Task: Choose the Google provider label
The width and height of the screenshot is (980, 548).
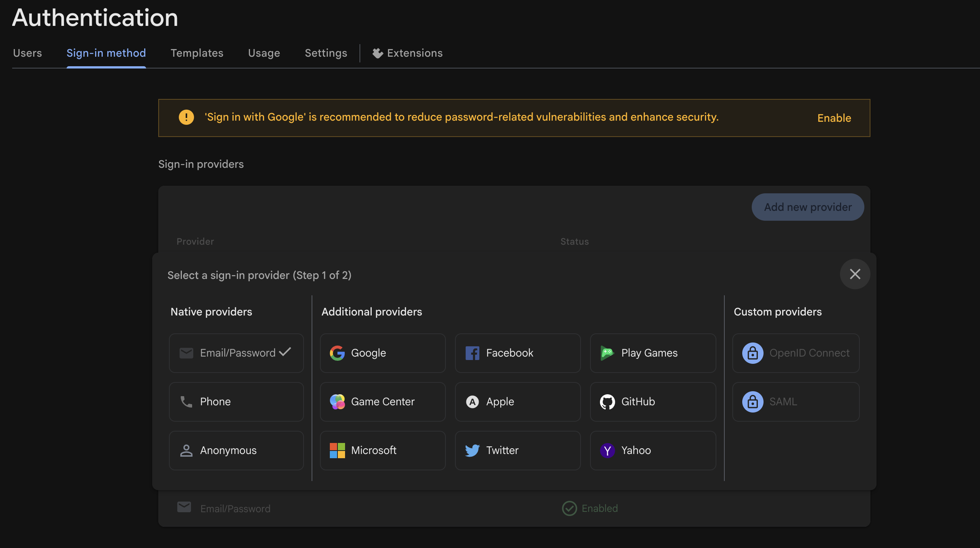Action: point(368,353)
